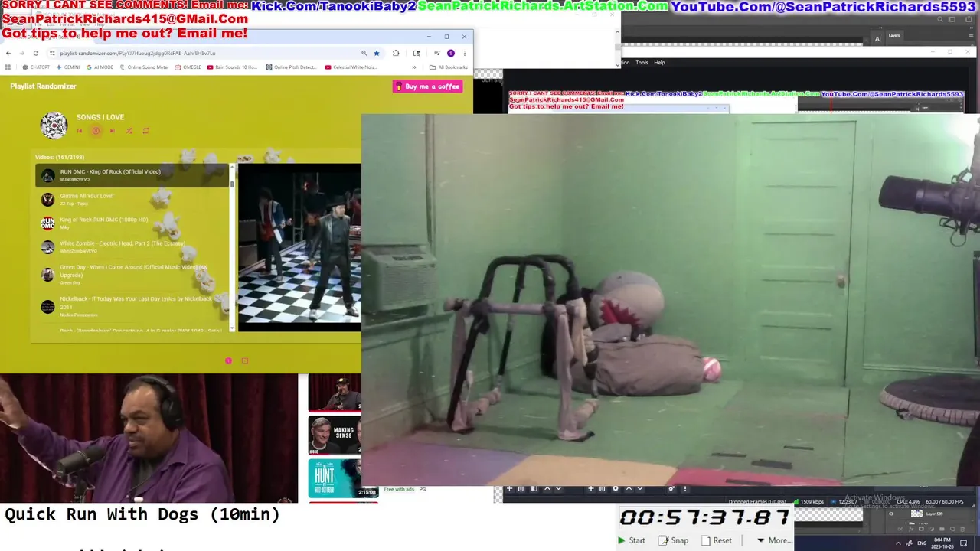
Task: Open the All Bookmarks folder
Action: (x=449, y=67)
